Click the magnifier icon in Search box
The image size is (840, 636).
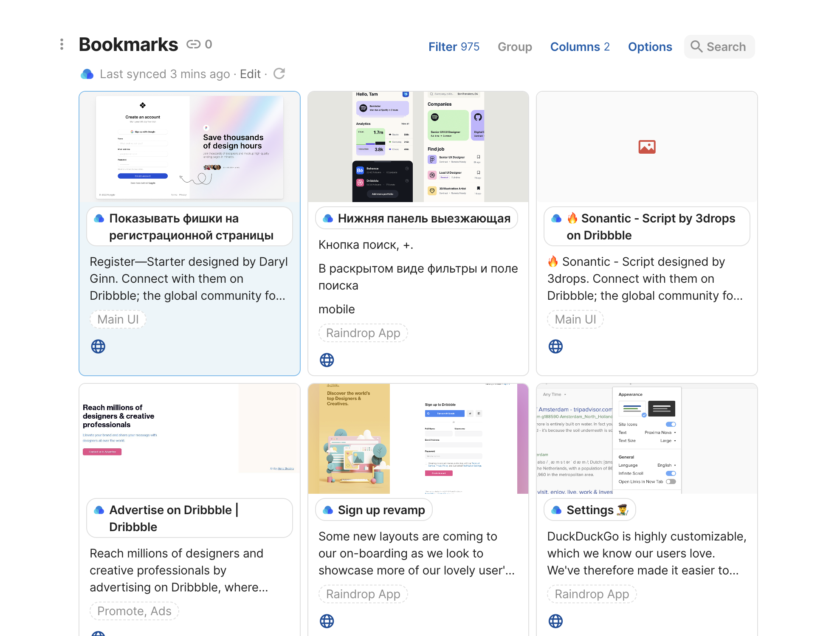tap(696, 46)
